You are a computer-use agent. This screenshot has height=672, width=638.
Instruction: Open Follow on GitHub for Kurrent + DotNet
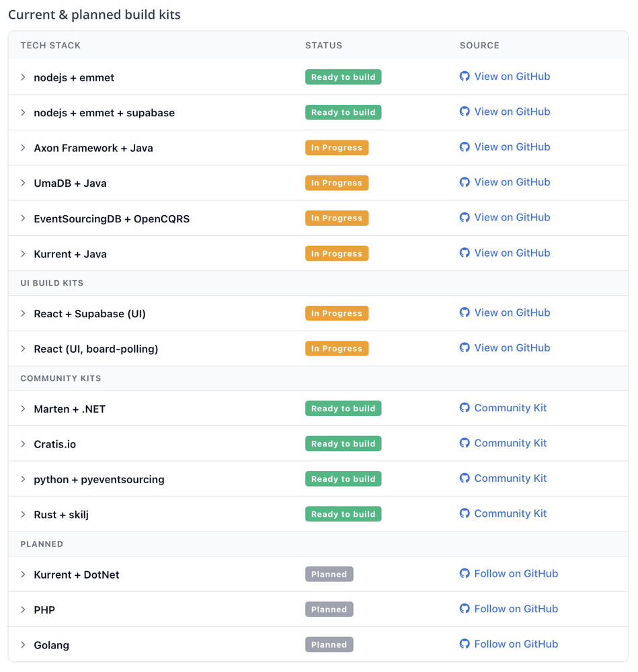coord(516,573)
